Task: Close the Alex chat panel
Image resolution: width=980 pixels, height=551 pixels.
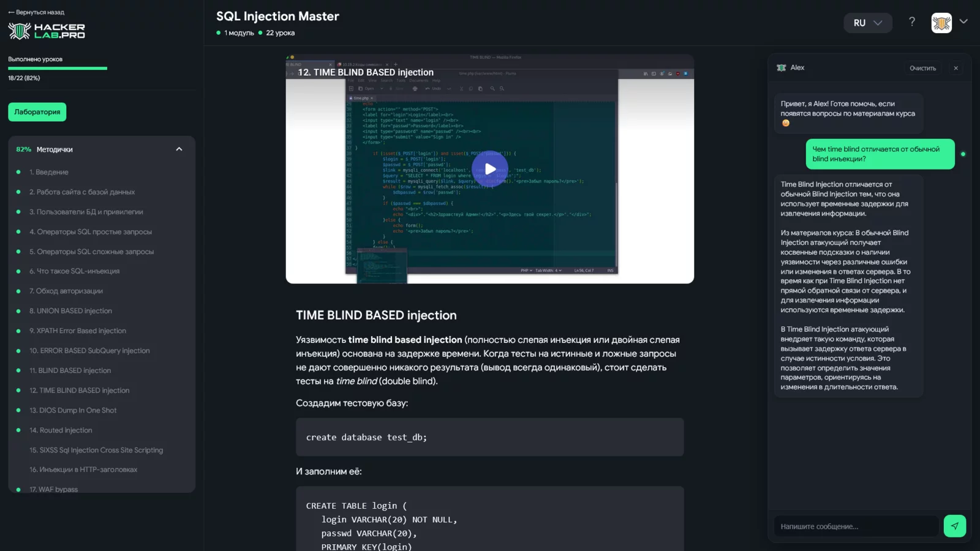Action: tap(956, 68)
